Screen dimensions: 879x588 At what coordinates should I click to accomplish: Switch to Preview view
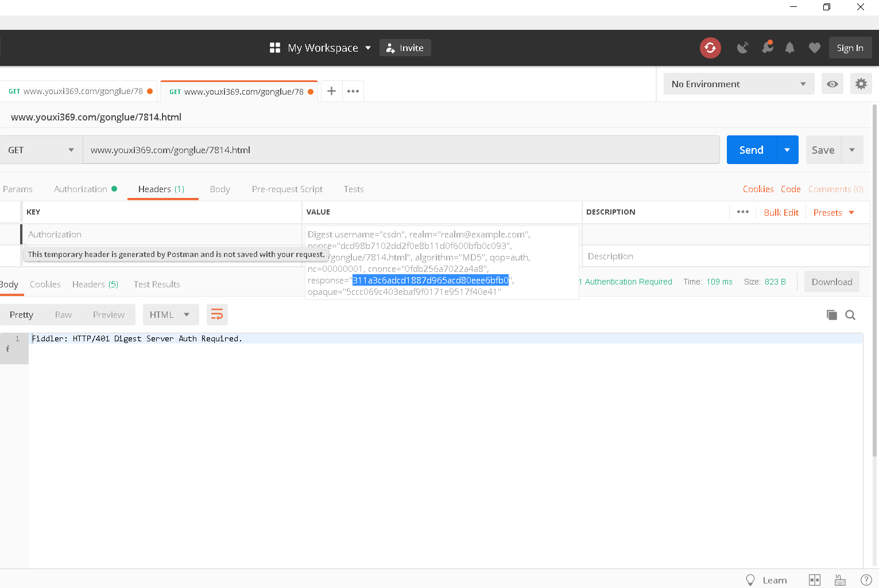click(109, 314)
